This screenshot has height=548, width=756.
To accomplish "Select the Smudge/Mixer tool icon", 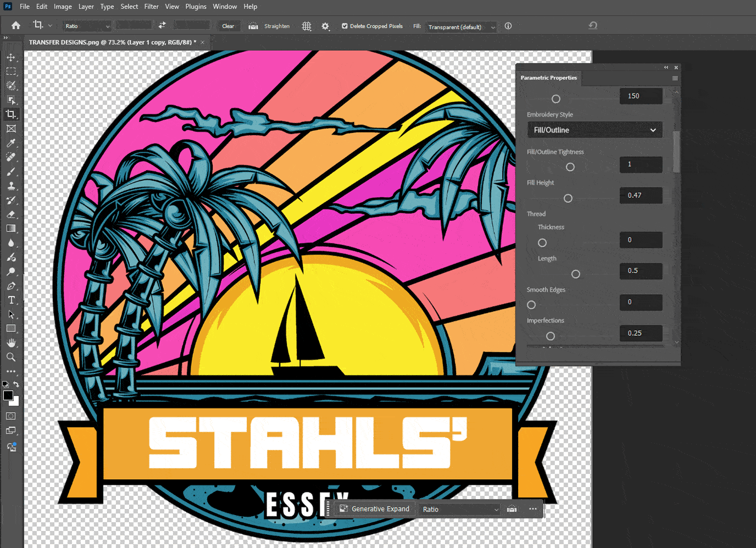I will coord(11,257).
